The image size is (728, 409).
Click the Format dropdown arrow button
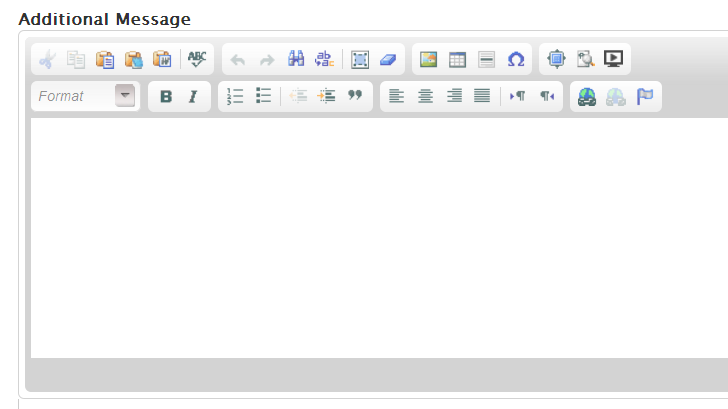[x=125, y=96]
